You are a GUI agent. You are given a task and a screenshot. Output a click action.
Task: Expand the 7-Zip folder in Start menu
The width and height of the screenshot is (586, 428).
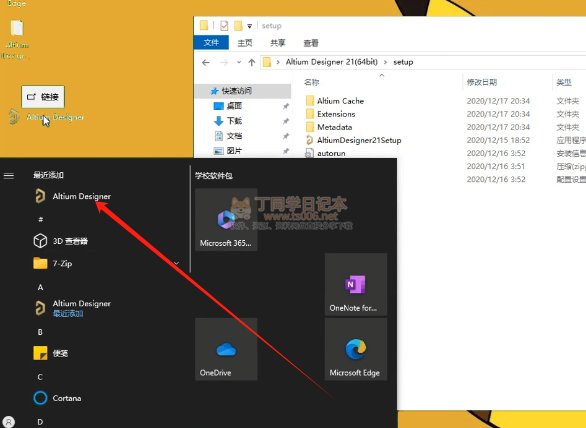pos(107,264)
